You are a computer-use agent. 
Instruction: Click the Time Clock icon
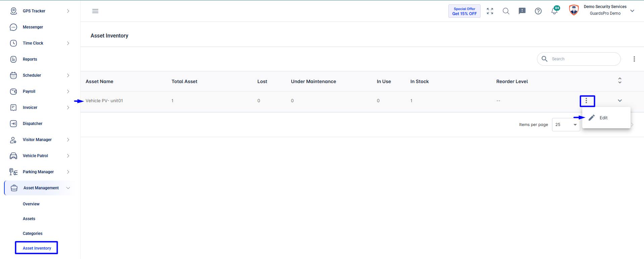click(13, 43)
